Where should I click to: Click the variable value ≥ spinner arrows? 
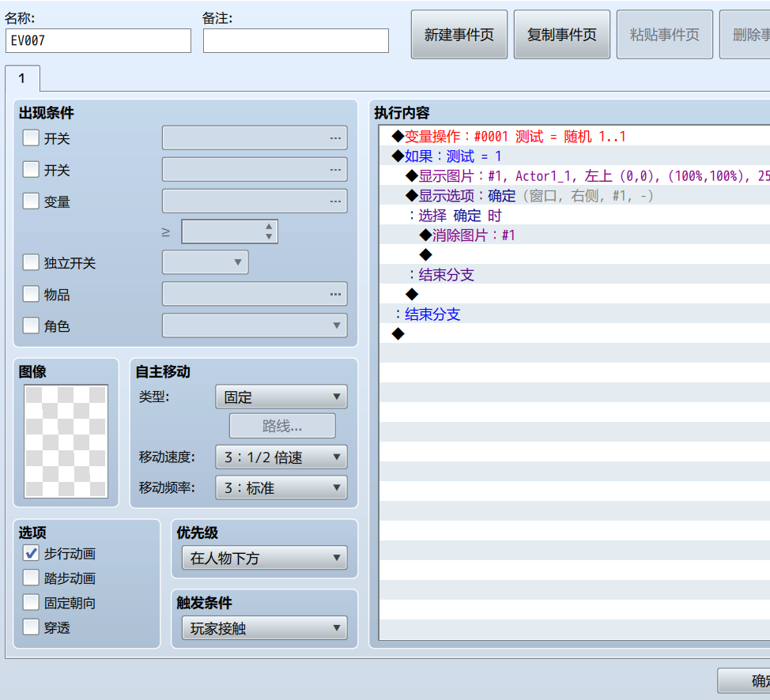(x=269, y=231)
